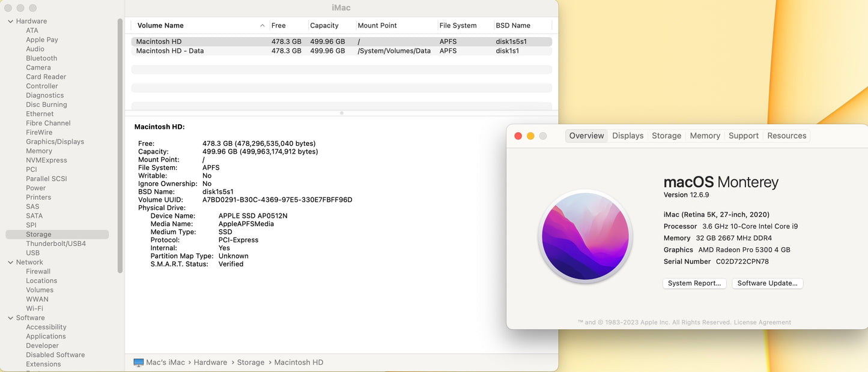This screenshot has width=868, height=372.
Task: Collapse the Hardware section in sidebar
Action: click(11, 22)
